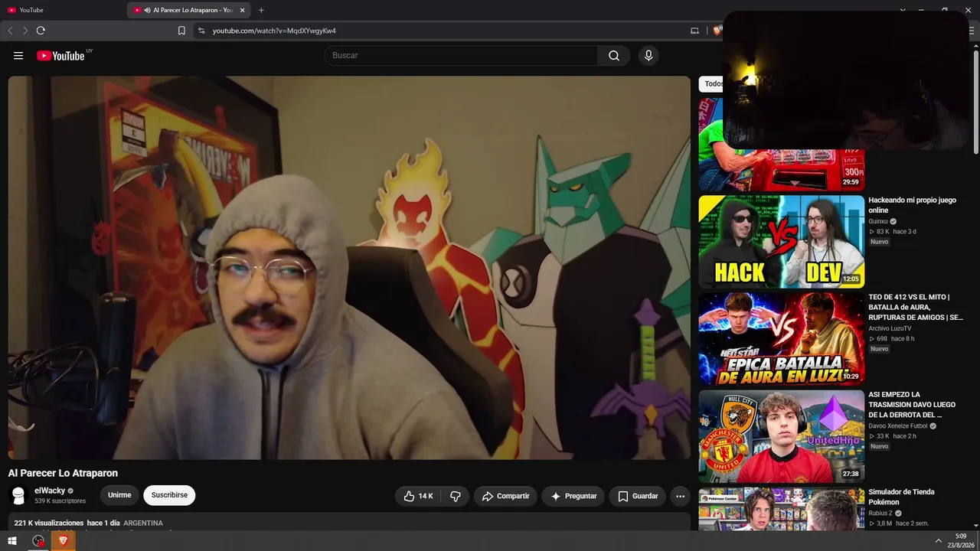This screenshot has height=551, width=980.
Task: Click the Brave browser taskbar icon
Action: click(x=64, y=541)
